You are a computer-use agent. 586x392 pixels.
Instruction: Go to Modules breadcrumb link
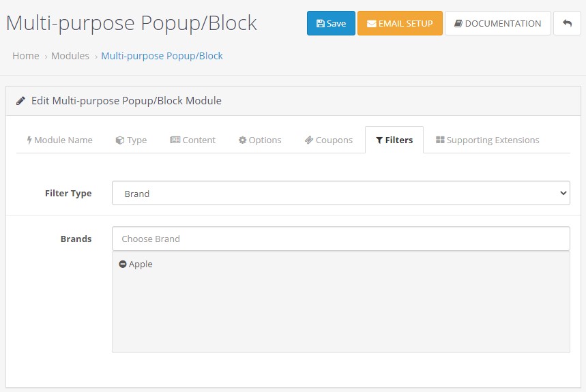tap(70, 56)
